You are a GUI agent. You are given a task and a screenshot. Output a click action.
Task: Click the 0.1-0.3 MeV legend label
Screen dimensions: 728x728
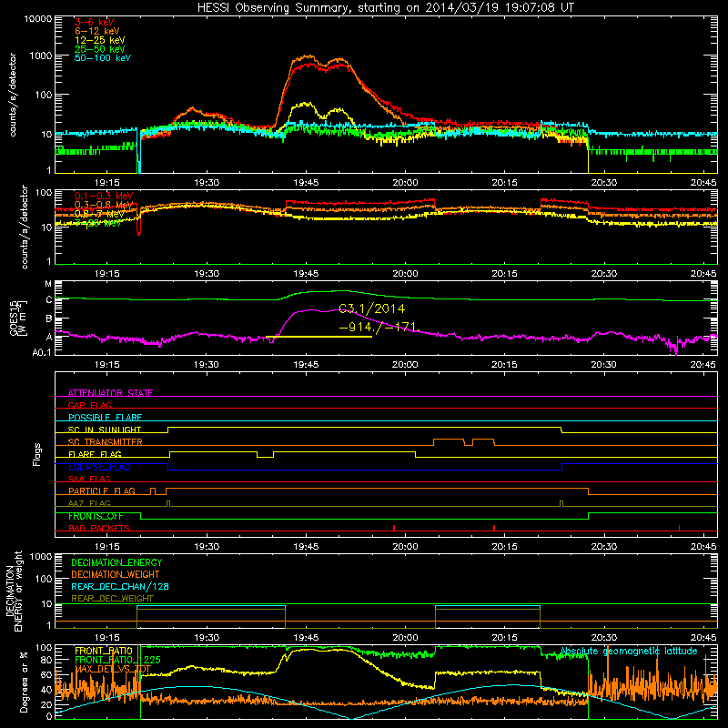pos(104,196)
